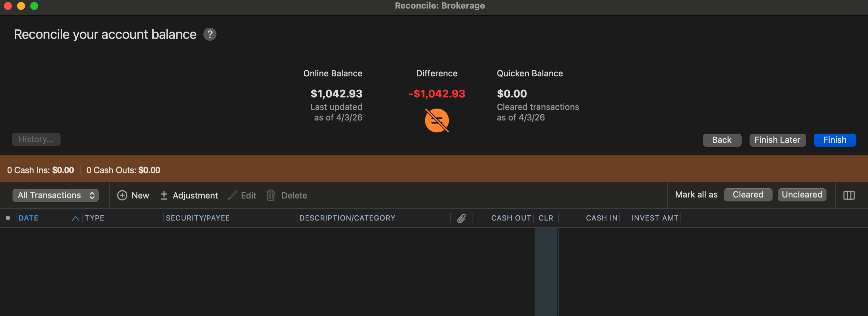
Task: Click the Finish Later button
Action: [x=777, y=140]
